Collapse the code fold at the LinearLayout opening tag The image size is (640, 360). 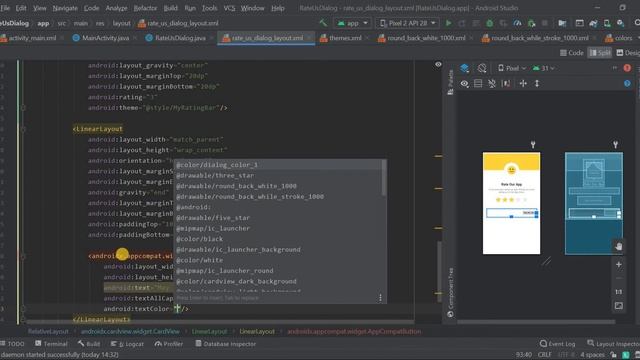[x=23, y=129]
